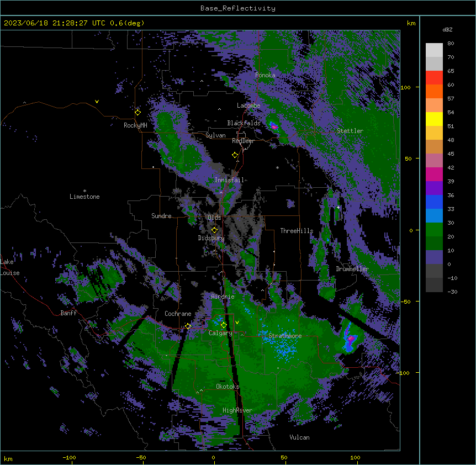This screenshot has width=476, height=465.
Task: Click the RedDeer city label
Action: 243,141
